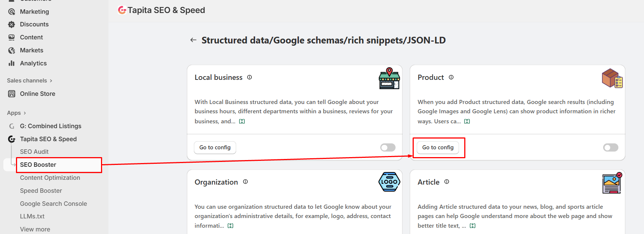Click the Markets globe icon
This screenshot has width=644, height=234.
coord(12,51)
